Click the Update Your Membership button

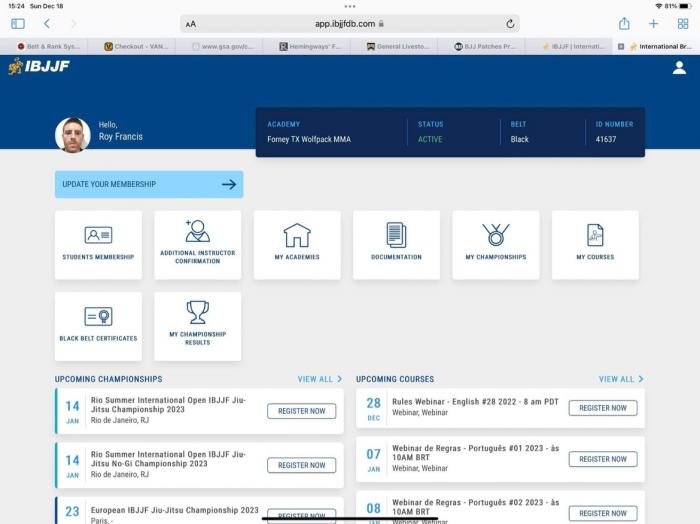point(149,184)
